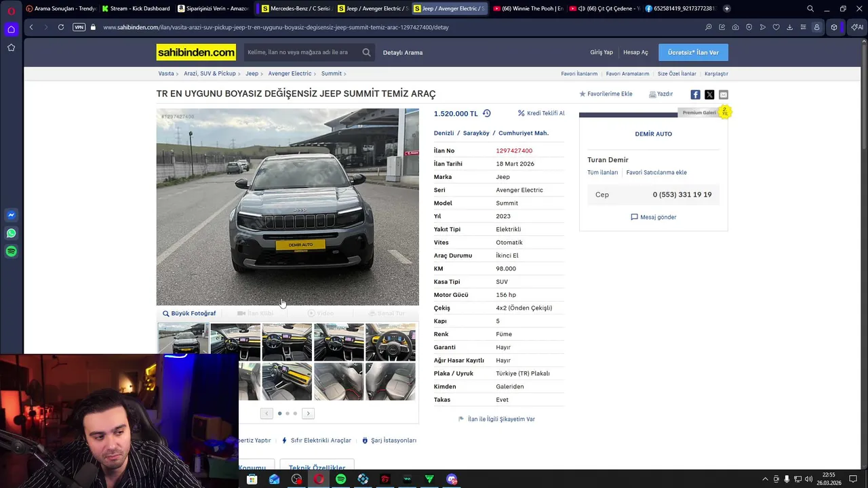Go to next thumbnail page arrow
The width and height of the screenshot is (868, 488).
pos(308,413)
